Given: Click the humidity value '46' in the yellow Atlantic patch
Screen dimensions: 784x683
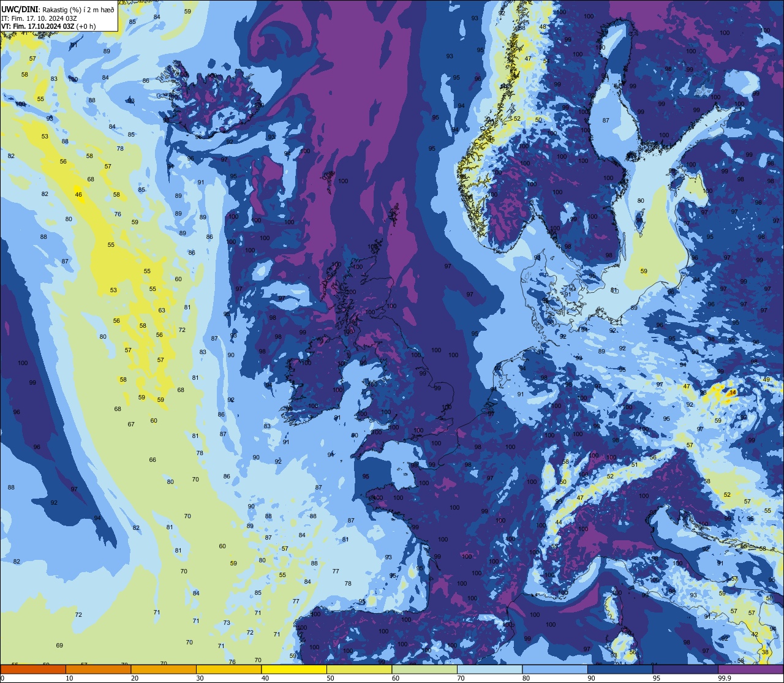Looking at the screenshot, I should tap(78, 194).
